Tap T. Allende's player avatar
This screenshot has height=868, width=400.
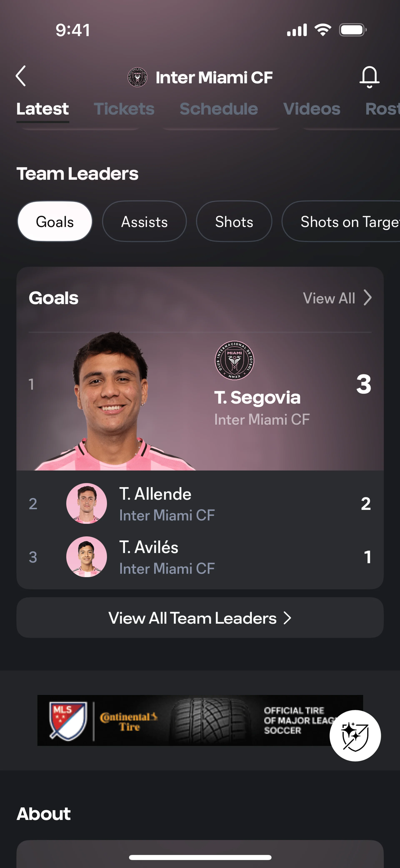86,503
